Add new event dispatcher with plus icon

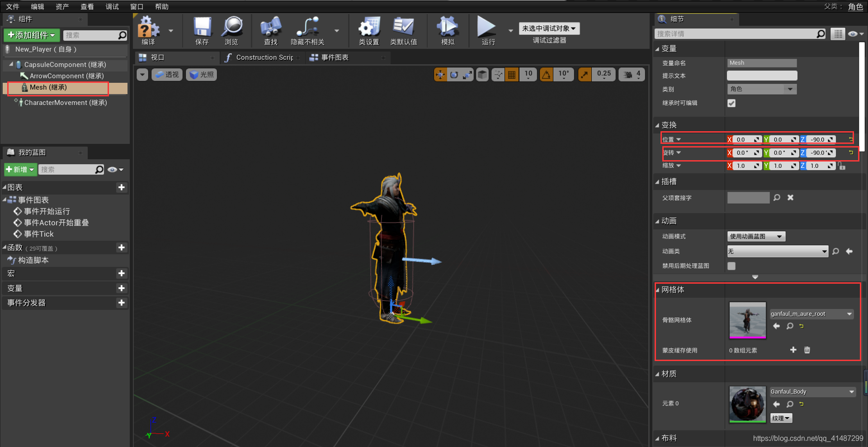click(x=121, y=303)
